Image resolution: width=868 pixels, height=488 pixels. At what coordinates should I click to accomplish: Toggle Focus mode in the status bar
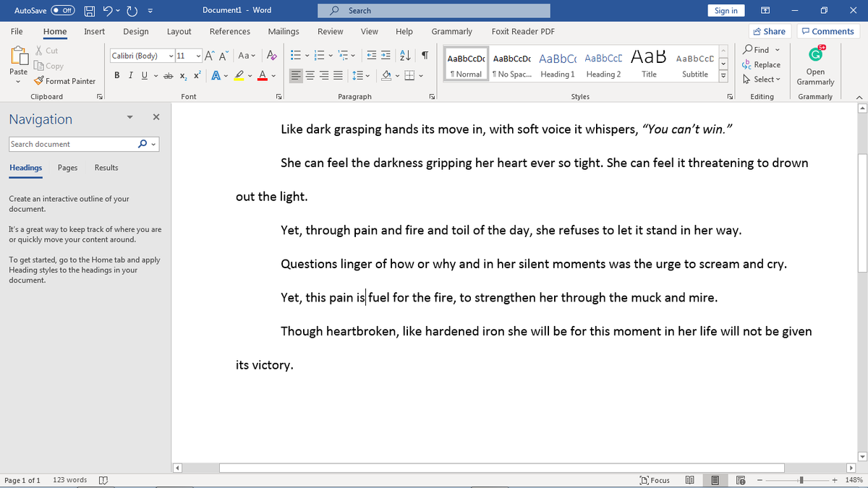point(655,479)
